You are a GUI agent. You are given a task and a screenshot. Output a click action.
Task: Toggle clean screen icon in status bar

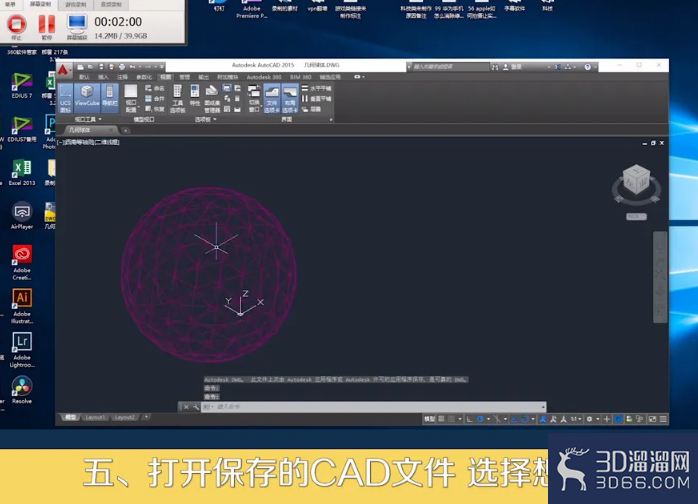click(652, 419)
